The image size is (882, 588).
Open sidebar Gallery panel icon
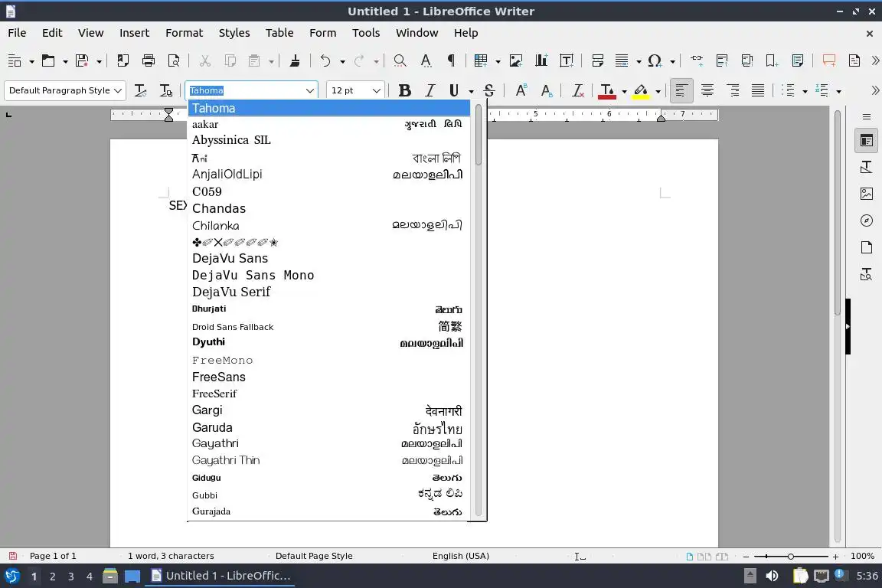tap(866, 194)
